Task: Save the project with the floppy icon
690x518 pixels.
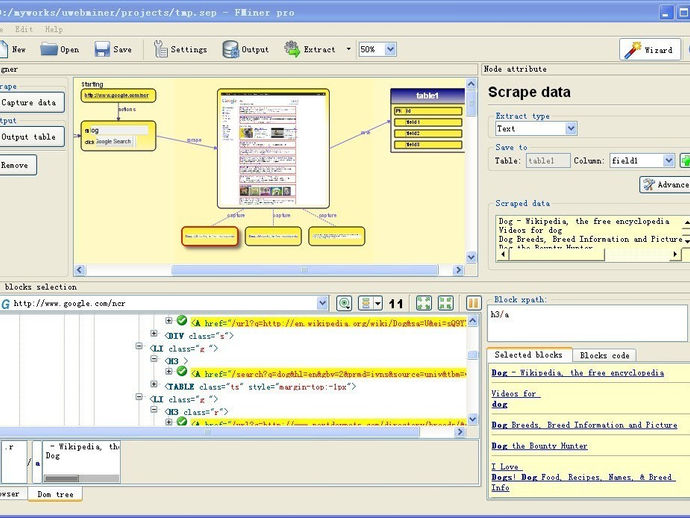Action: 102,49
